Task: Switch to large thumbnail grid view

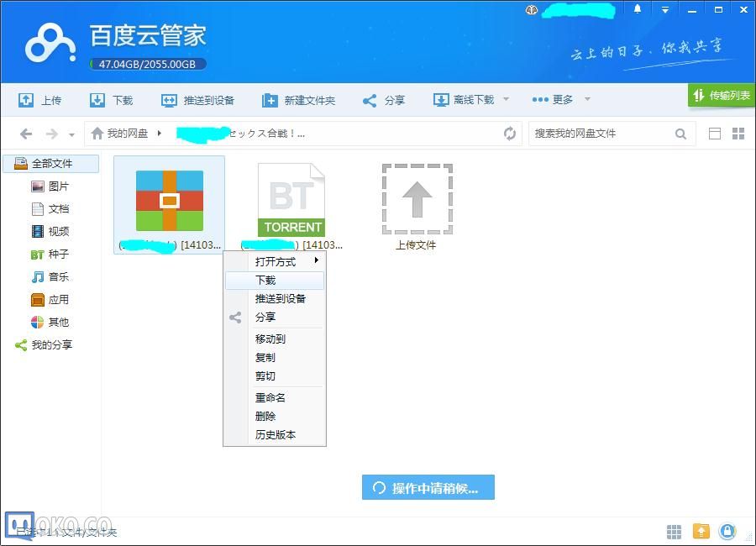Action: 738,134
